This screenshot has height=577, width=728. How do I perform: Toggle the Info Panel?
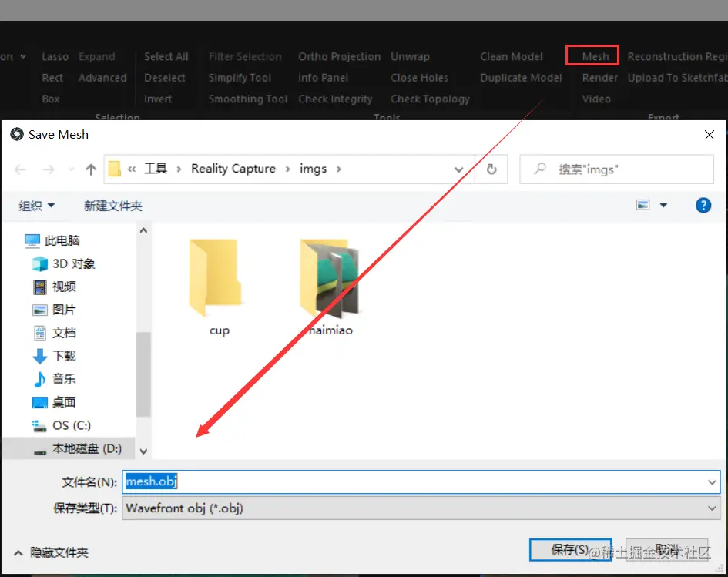pyautogui.click(x=321, y=77)
